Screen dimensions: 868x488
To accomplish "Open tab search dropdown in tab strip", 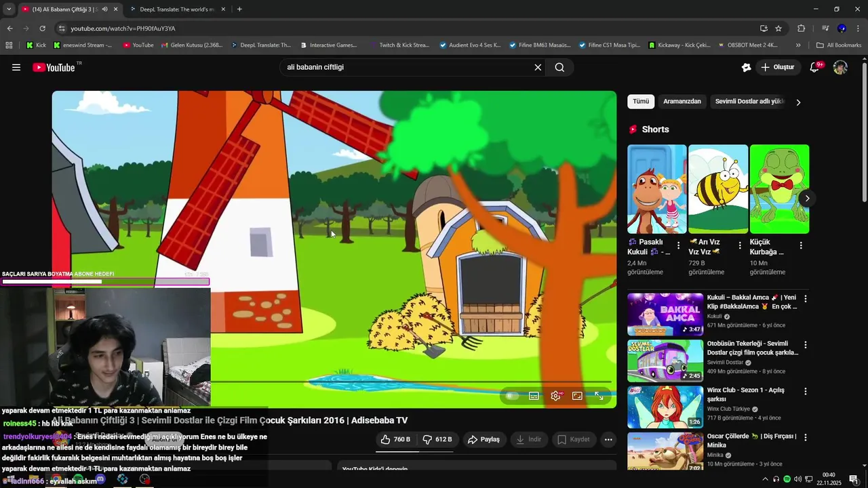I will click(x=9, y=9).
